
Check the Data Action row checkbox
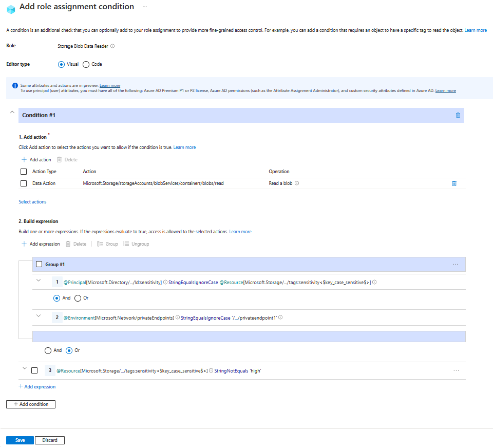pyautogui.click(x=23, y=183)
